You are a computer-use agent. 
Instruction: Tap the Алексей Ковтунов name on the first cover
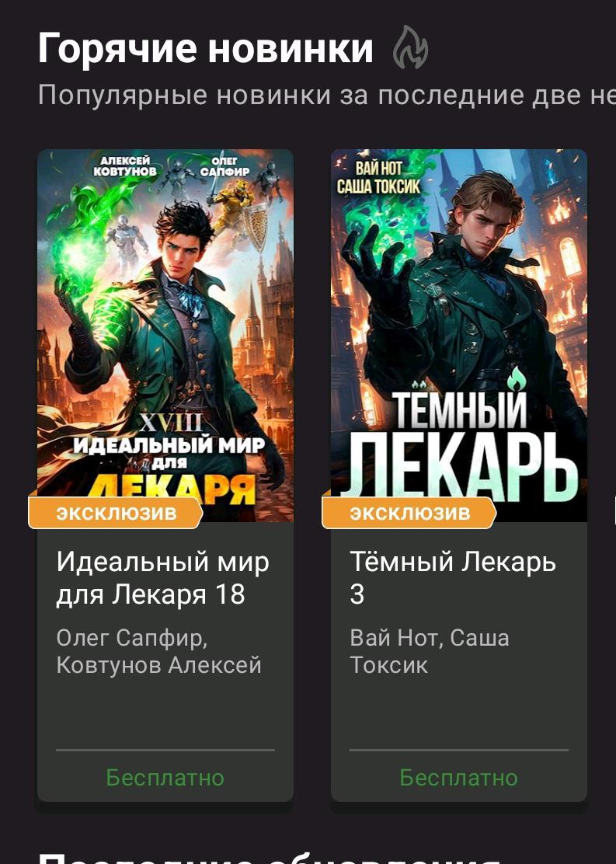pyautogui.click(x=124, y=165)
